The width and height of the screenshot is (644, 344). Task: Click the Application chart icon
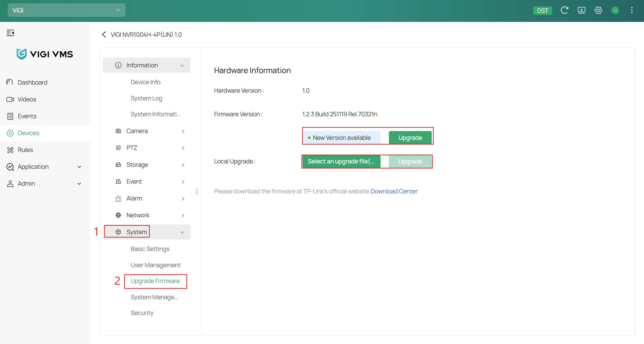click(x=10, y=167)
